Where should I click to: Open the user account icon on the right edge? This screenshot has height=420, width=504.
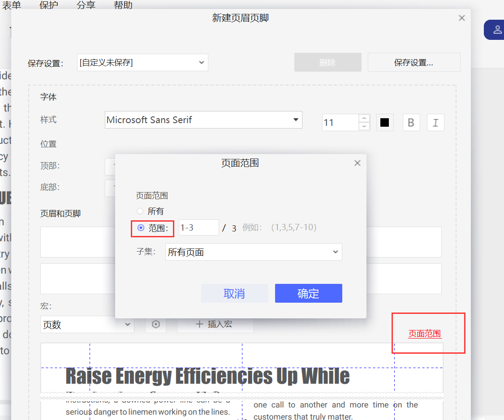point(497,30)
